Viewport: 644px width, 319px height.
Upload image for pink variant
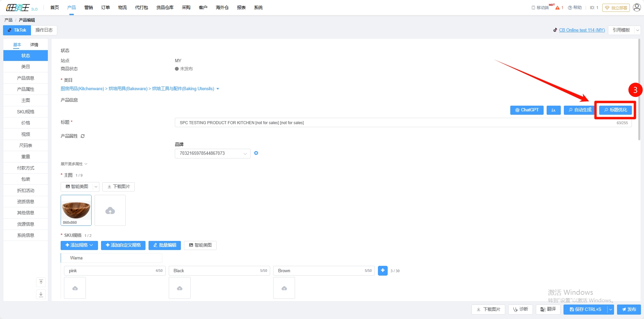click(x=75, y=288)
